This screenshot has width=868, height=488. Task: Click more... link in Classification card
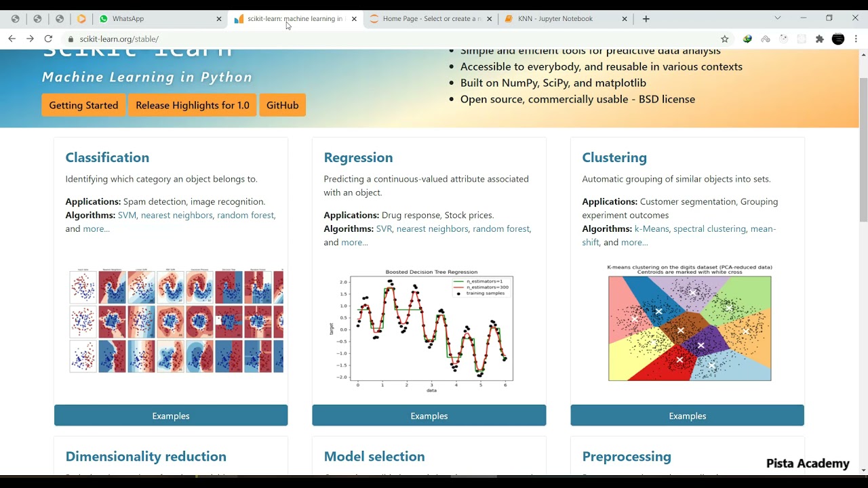point(96,228)
